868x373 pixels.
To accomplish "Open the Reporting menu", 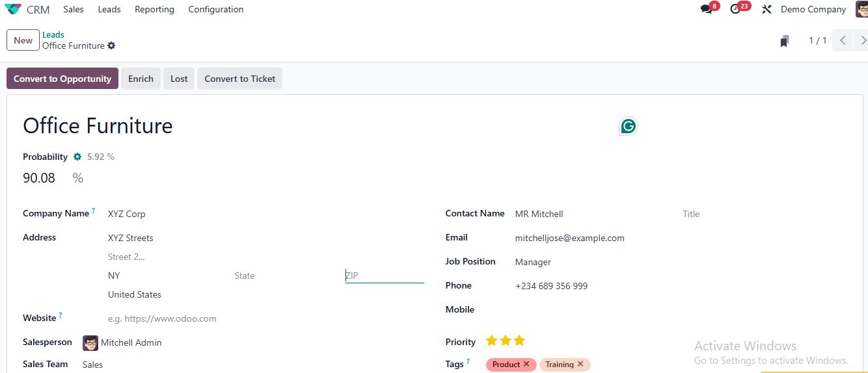I will pyautogui.click(x=154, y=9).
